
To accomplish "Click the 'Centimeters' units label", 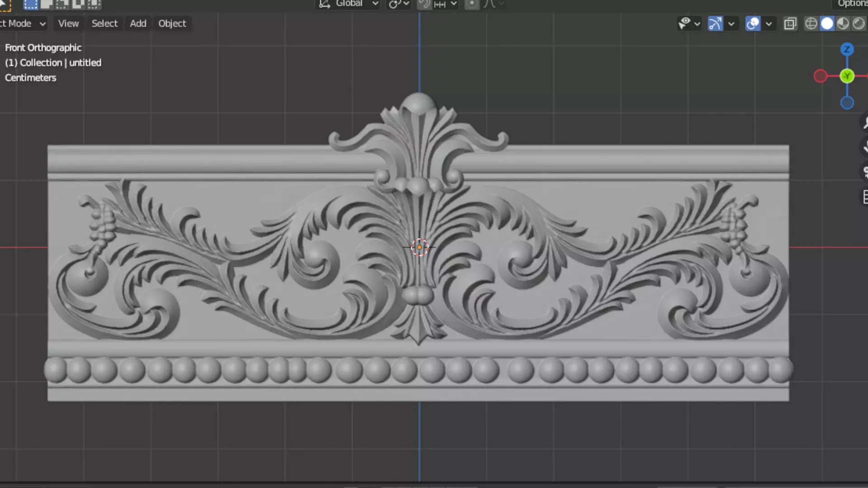I will (30, 78).
